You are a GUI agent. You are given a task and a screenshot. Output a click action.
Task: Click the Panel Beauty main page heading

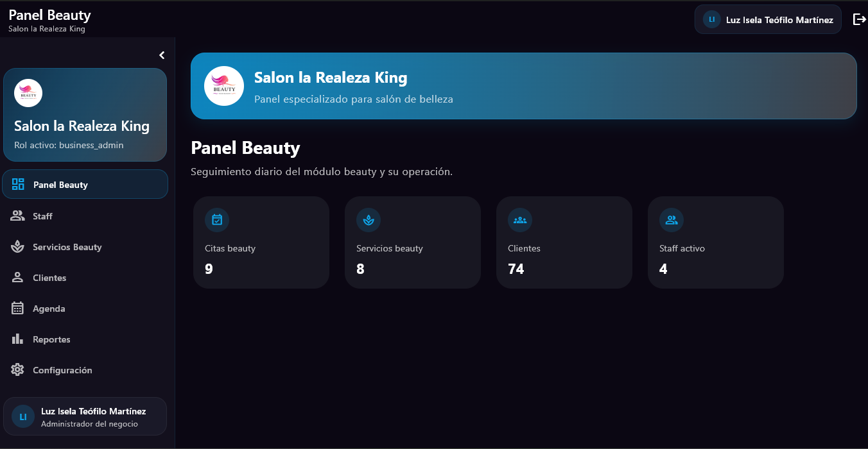tap(245, 148)
